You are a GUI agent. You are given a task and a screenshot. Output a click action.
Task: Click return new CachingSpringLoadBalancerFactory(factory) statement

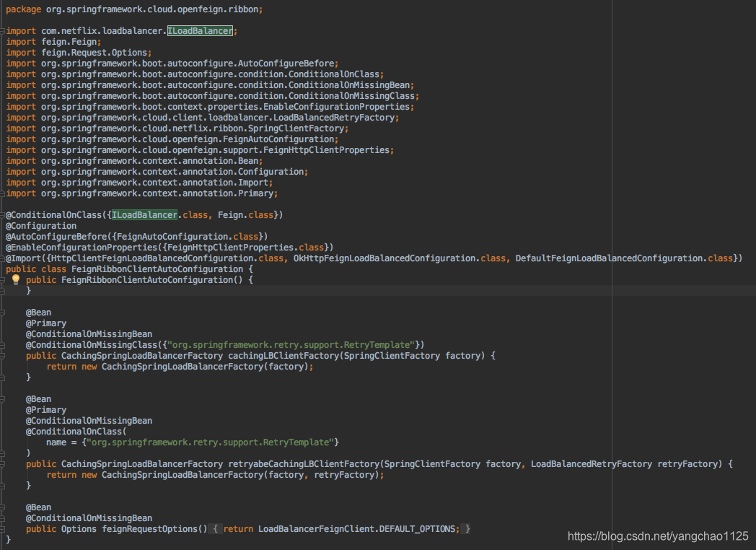180,367
